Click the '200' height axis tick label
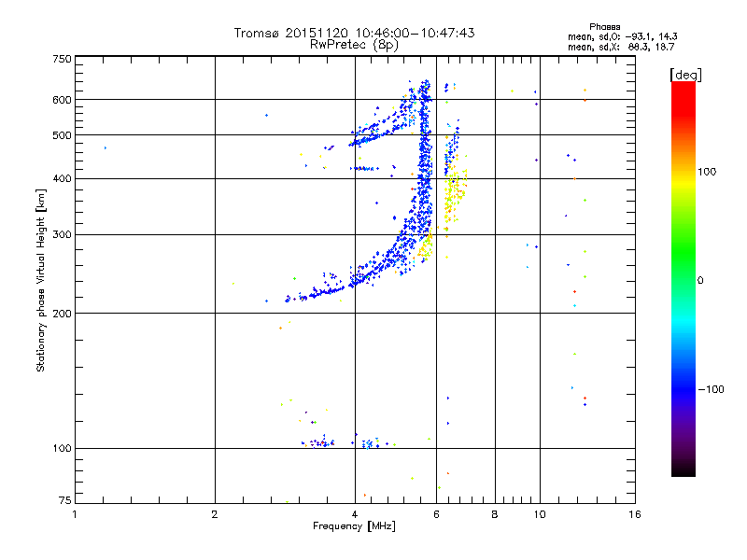 click(x=62, y=314)
